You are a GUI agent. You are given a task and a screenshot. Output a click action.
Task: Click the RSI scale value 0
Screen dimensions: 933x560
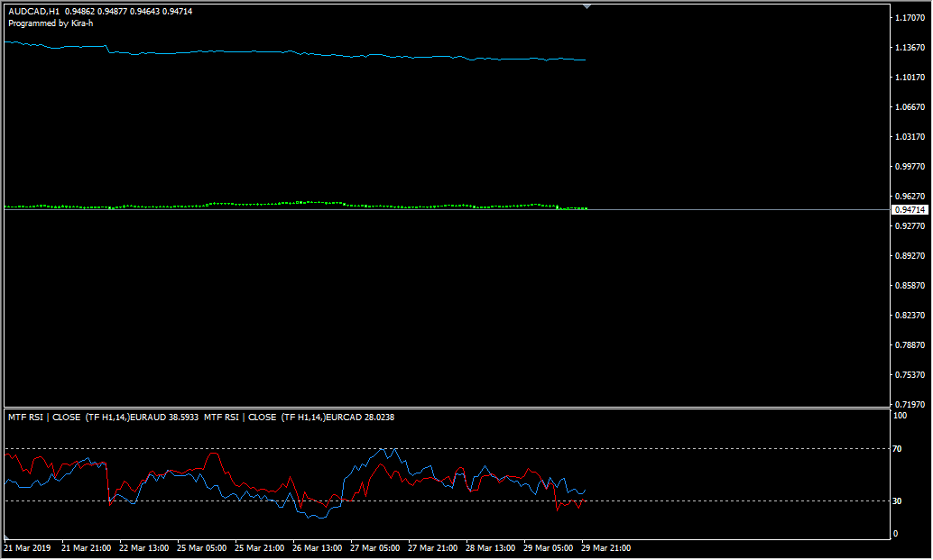(895, 534)
